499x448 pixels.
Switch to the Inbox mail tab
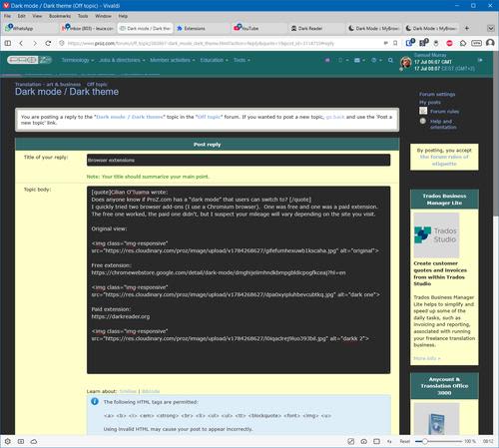pyautogui.click(x=88, y=28)
